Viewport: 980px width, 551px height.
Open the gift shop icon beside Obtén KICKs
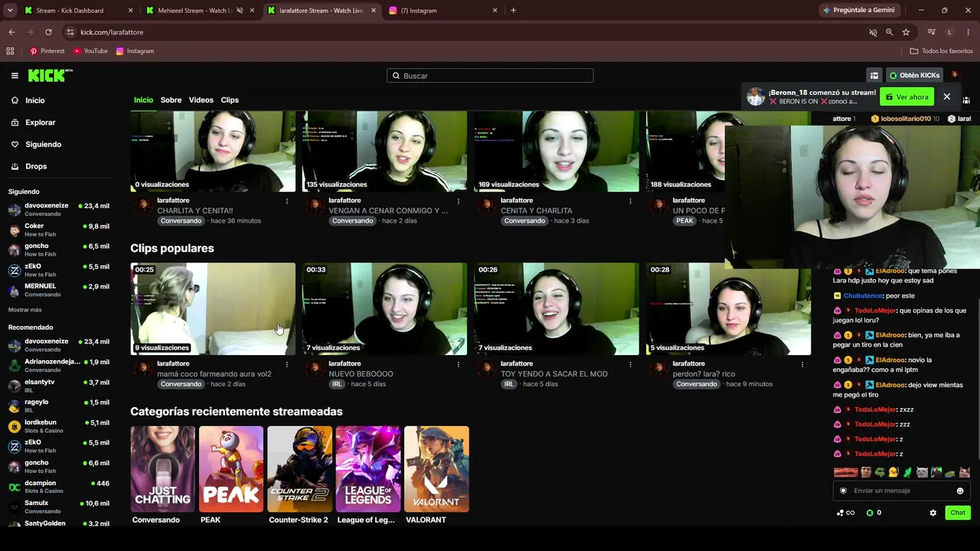click(x=874, y=76)
